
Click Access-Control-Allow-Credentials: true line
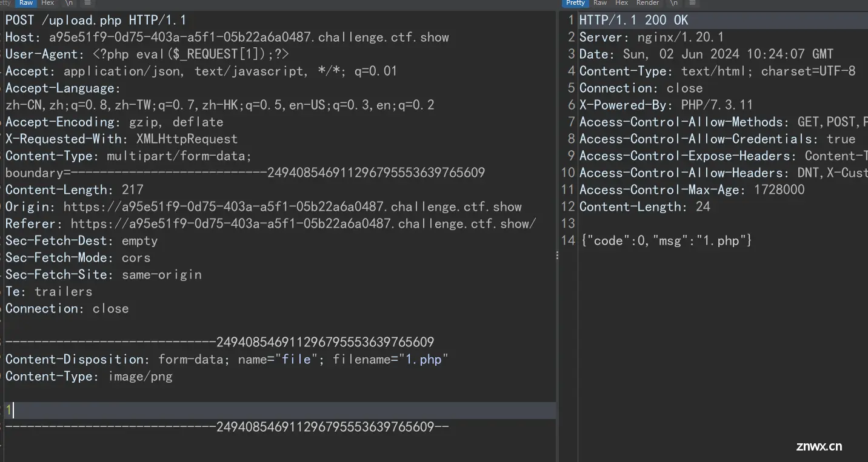pyautogui.click(x=718, y=139)
